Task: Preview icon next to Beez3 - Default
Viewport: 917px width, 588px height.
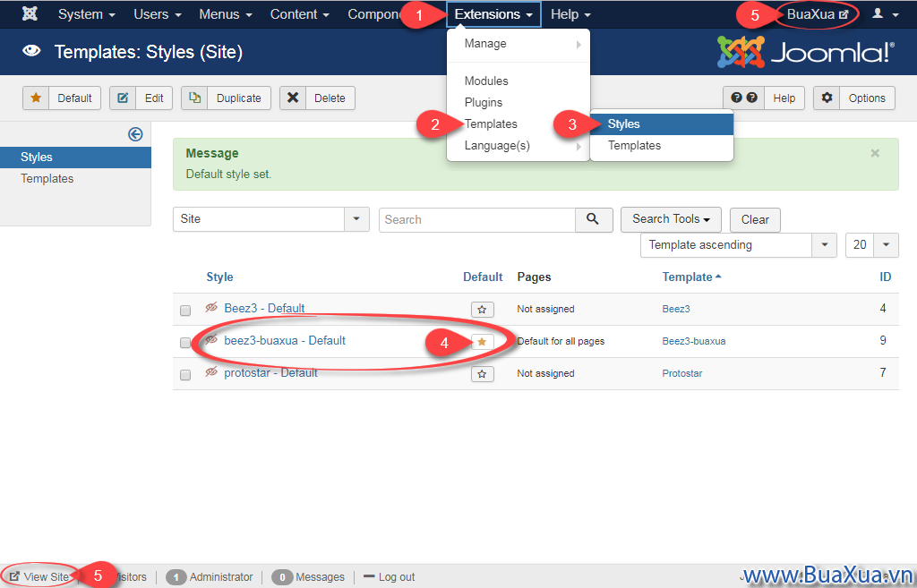Action: (x=211, y=307)
